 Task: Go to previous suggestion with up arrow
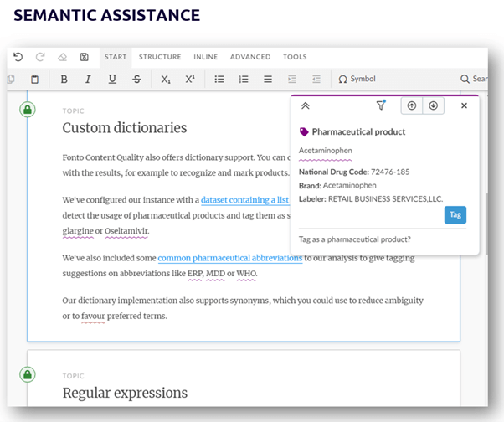coord(412,105)
